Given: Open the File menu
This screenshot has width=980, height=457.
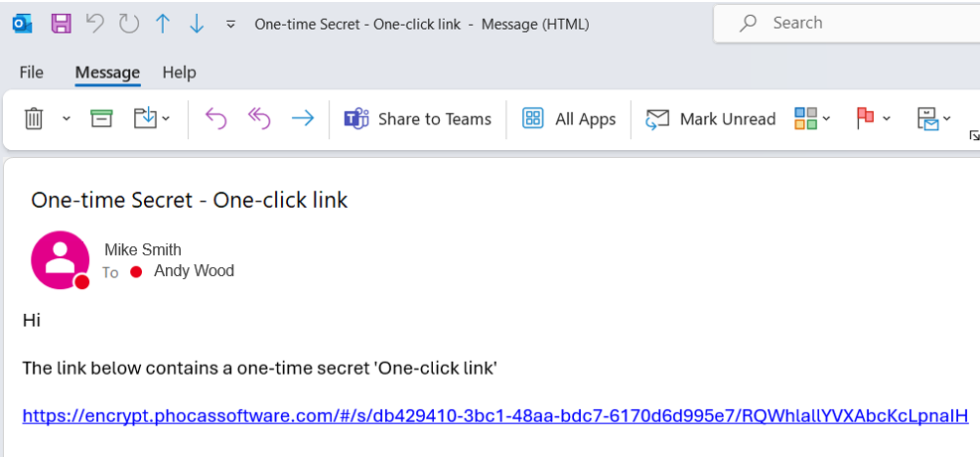Looking at the screenshot, I should pyautogui.click(x=31, y=73).
